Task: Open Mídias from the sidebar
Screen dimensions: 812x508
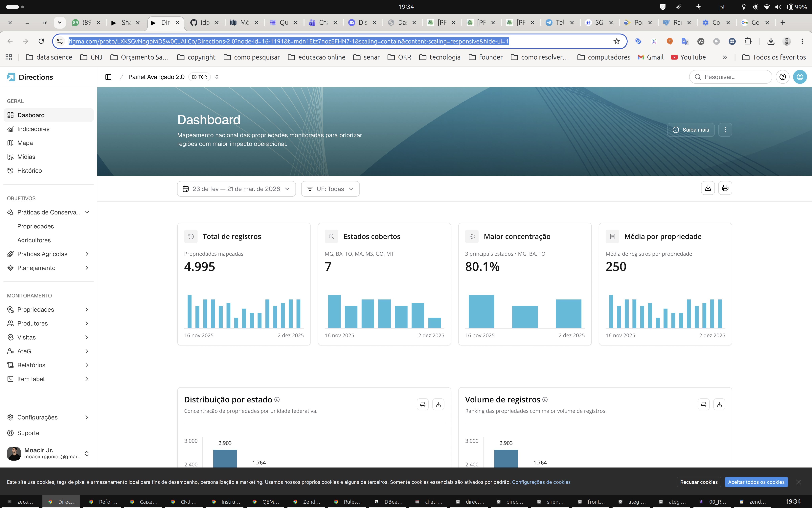Action: click(x=49, y=157)
